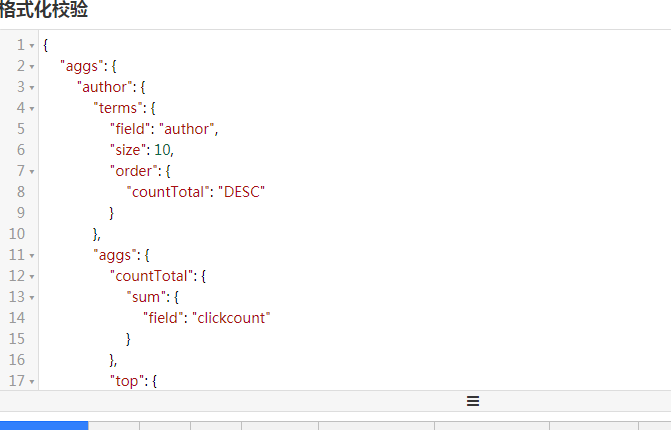Collapse the "top" fold arrow on line 17
671x430 pixels.
click(x=32, y=381)
